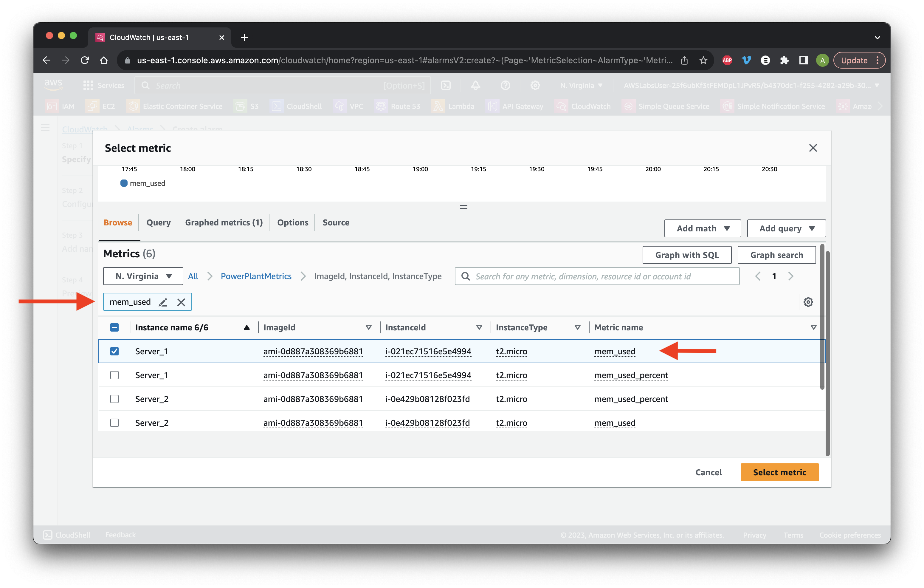
Task: Open the Chrome profile avatar
Action: (x=822, y=60)
